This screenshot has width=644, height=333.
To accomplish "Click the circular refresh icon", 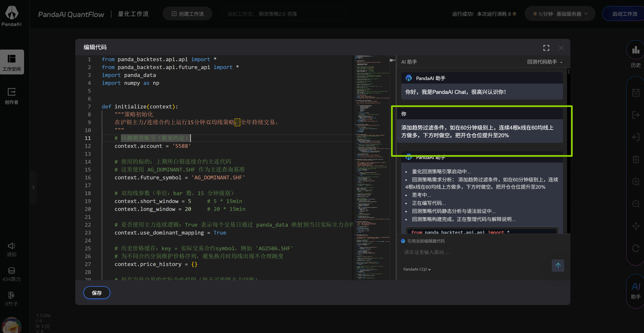I will (x=636, y=248).
